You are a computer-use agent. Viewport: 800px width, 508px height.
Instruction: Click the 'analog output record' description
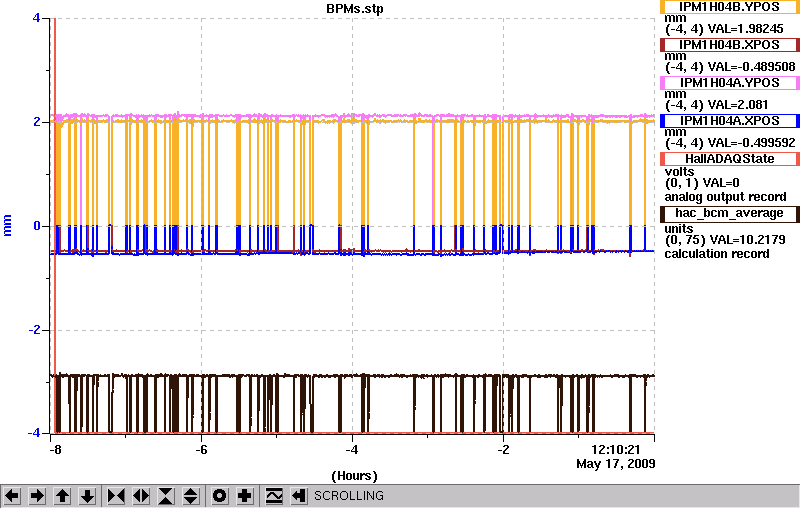[726, 197]
